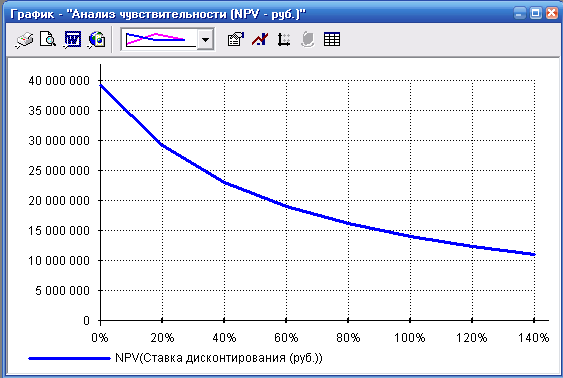Click the 40 000 000 axis label
This screenshot has height=378, width=563.
[59, 81]
